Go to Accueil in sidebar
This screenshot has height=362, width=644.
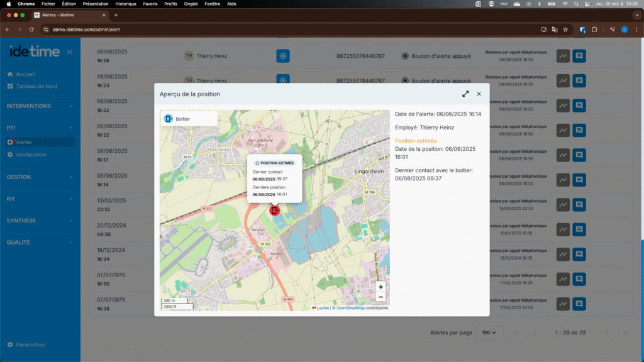pos(25,74)
